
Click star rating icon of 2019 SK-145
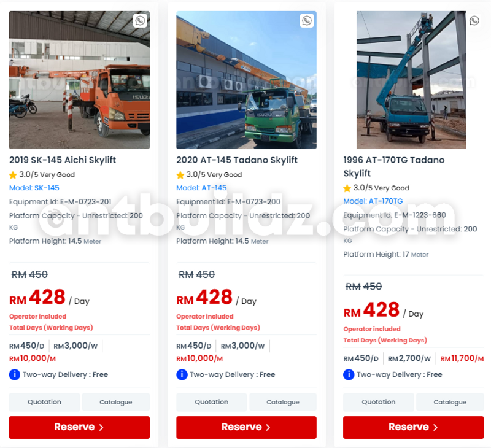13,175
